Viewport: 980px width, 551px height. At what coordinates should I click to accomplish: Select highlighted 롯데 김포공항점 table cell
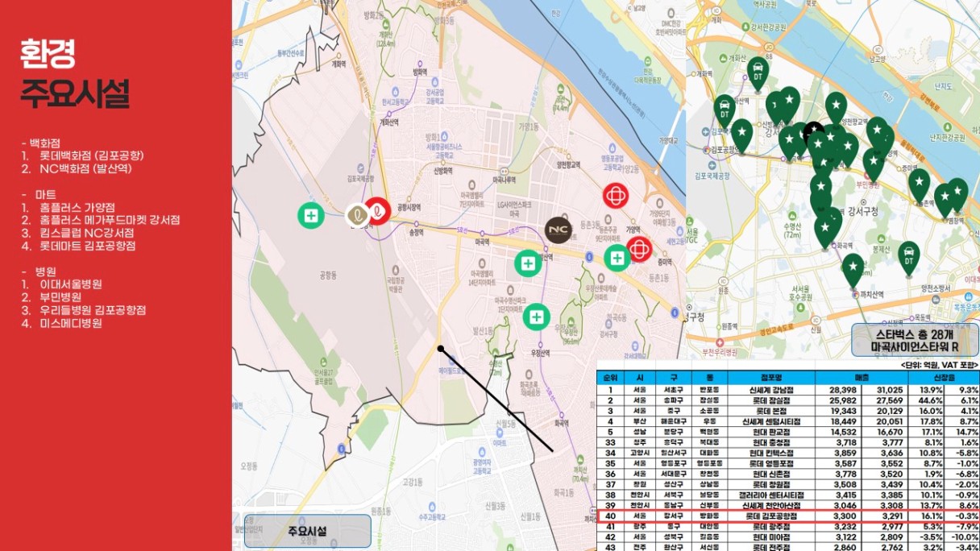point(771,515)
